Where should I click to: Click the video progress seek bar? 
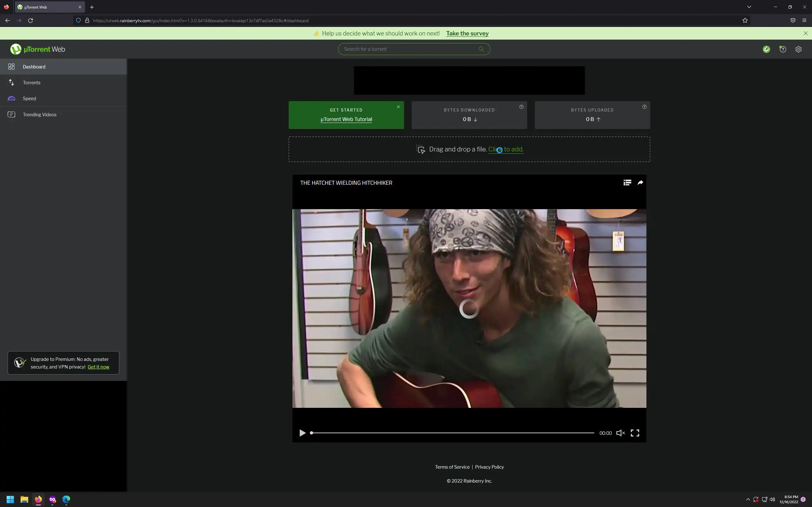click(x=452, y=433)
